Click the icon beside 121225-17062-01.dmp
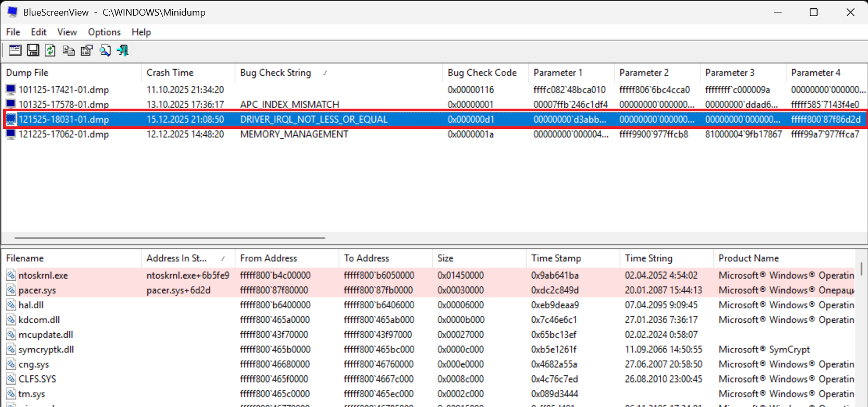 click(x=11, y=134)
